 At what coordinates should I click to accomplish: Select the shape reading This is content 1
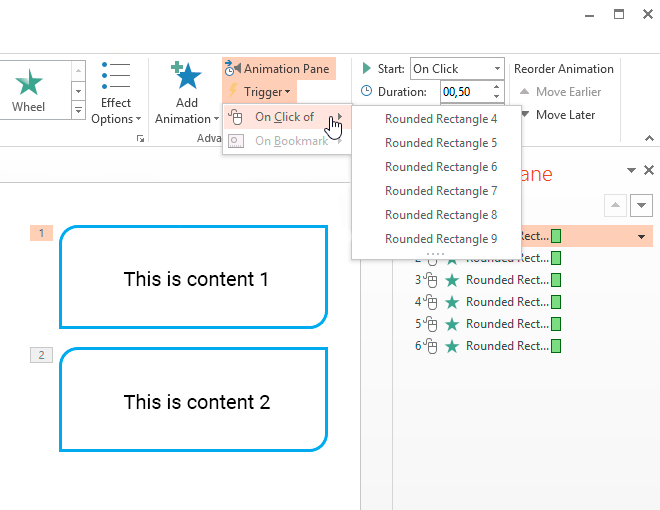pos(195,278)
